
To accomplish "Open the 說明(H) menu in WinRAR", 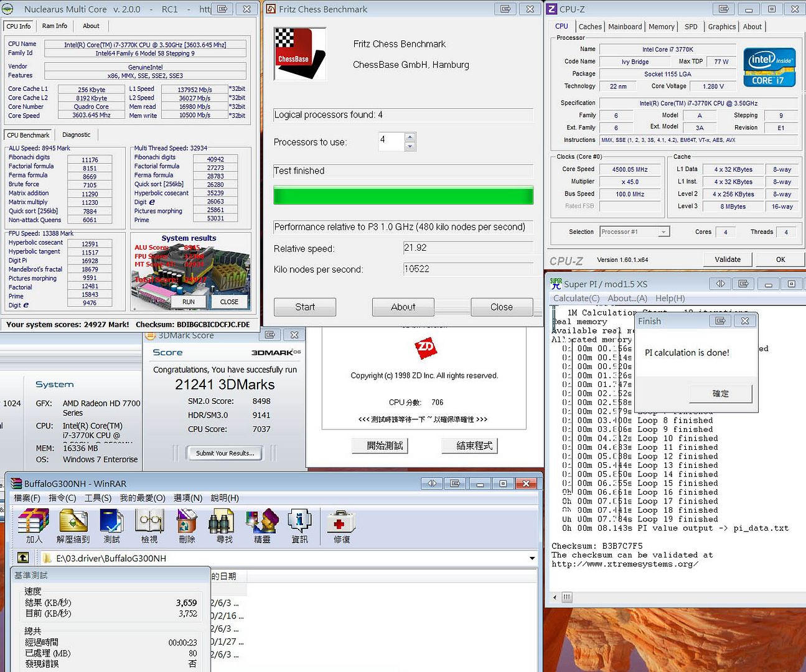I will point(225,498).
